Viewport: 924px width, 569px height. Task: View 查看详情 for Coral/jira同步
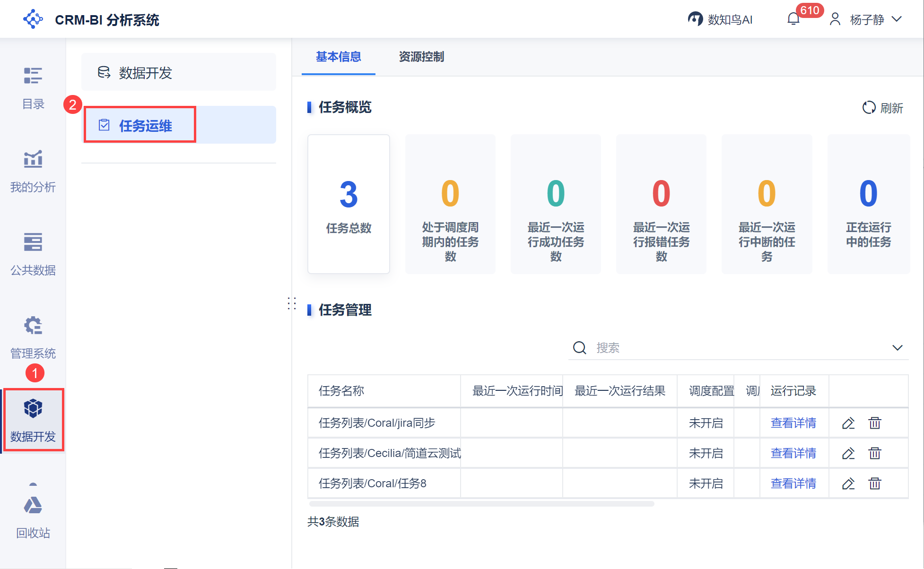793,423
